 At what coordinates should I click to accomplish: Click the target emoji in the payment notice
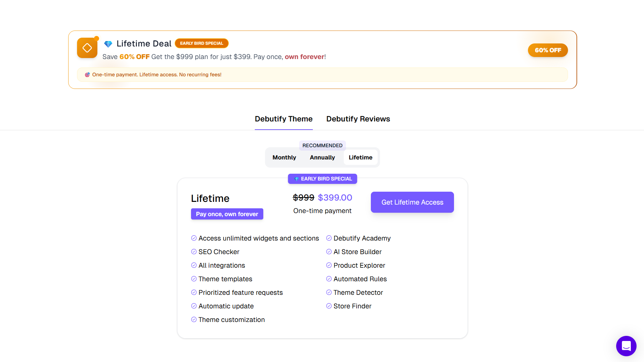88,74
